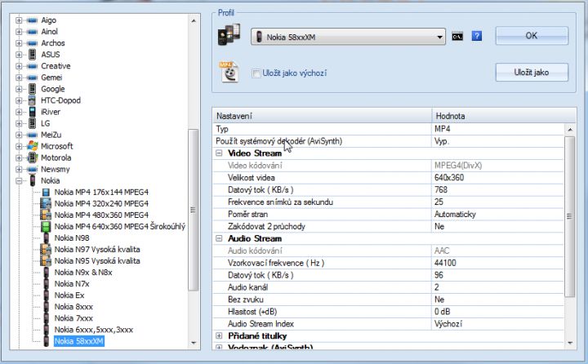
Task: Click green icon of Nokia MP4 640x360 profile
Action: 46,226
